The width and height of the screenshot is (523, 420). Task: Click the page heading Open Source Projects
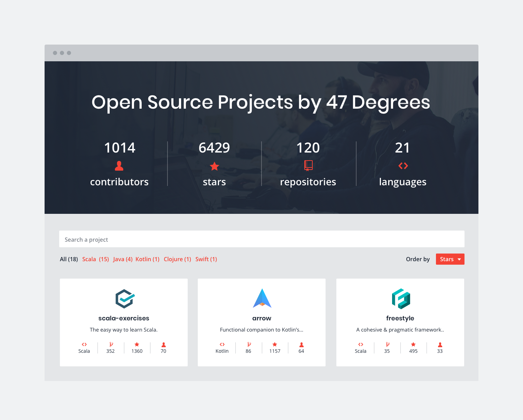pyautogui.click(x=261, y=102)
